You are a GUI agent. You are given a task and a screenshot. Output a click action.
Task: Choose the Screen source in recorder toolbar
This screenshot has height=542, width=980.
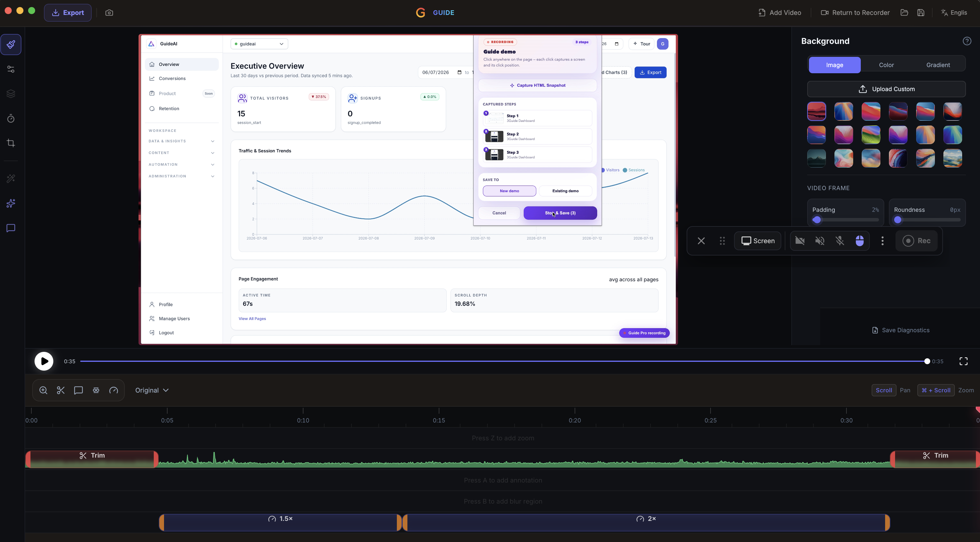click(x=758, y=241)
